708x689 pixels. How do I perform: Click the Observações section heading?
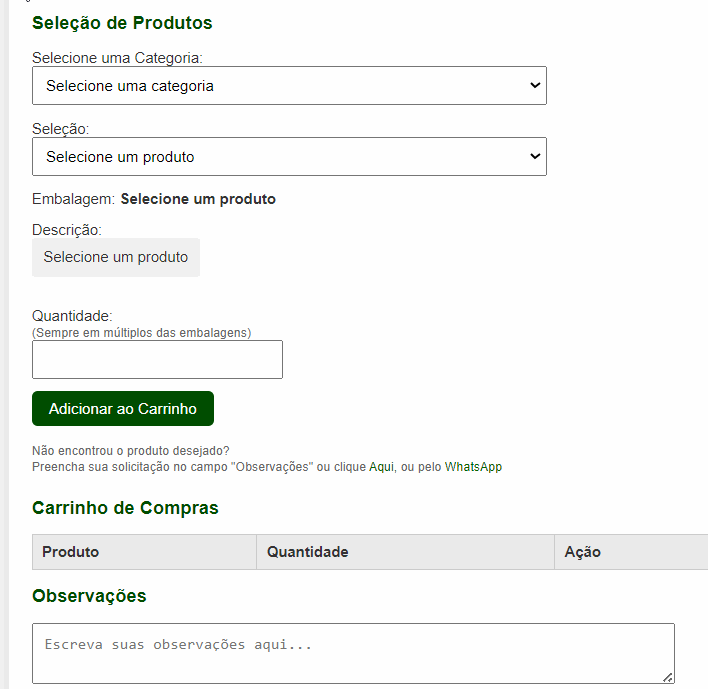(x=89, y=596)
